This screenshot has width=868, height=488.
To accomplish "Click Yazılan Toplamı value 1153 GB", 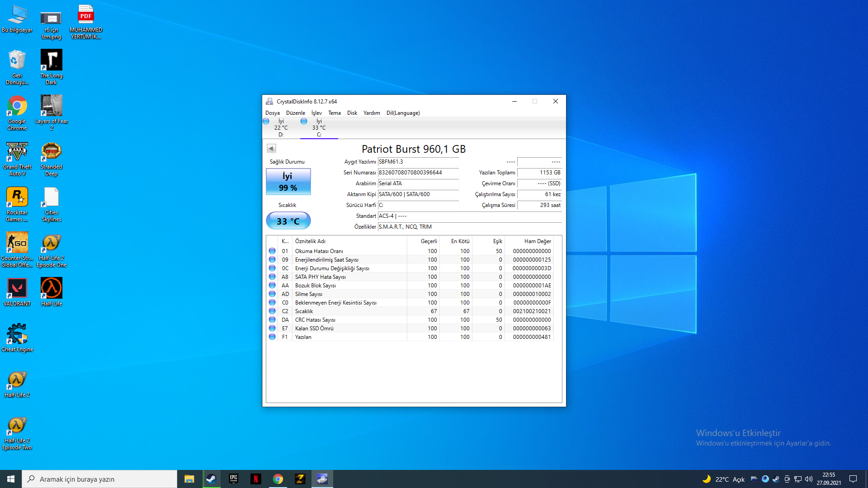I will tap(539, 173).
